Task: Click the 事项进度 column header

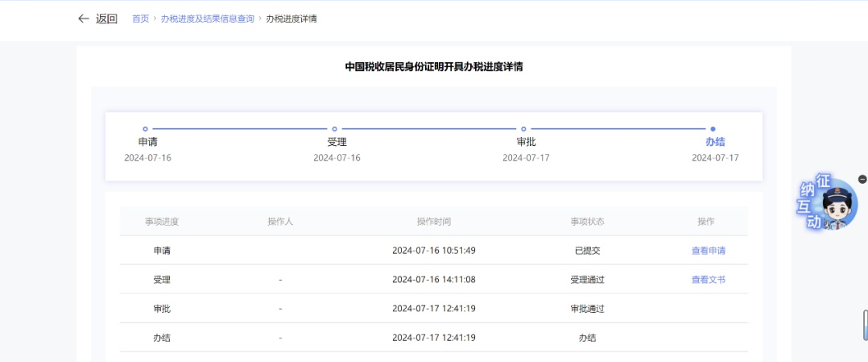Action: pos(161,222)
